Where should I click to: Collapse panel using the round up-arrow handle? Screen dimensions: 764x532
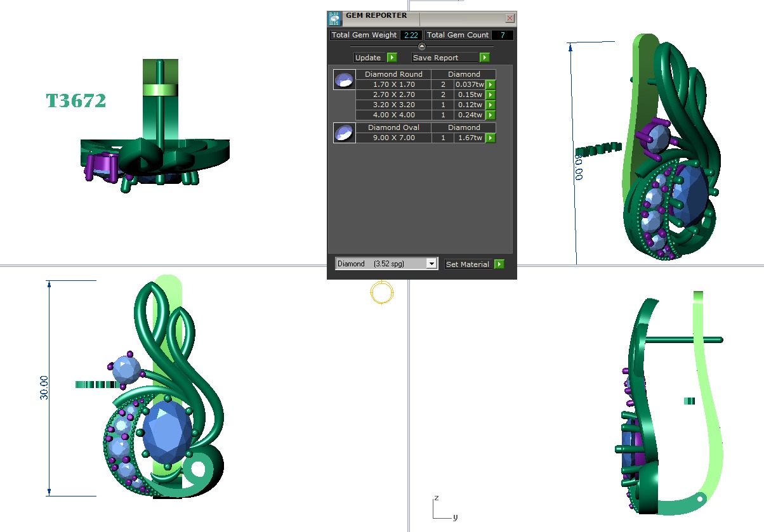pyautogui.click(x=422, y=46)
